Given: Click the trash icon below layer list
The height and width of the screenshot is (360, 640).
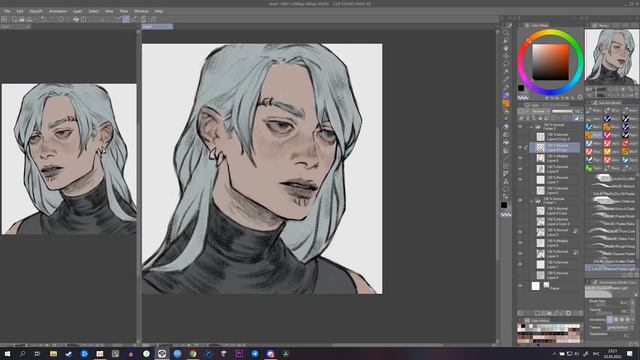Looking at the screenshot, I should tap(581, 313).
